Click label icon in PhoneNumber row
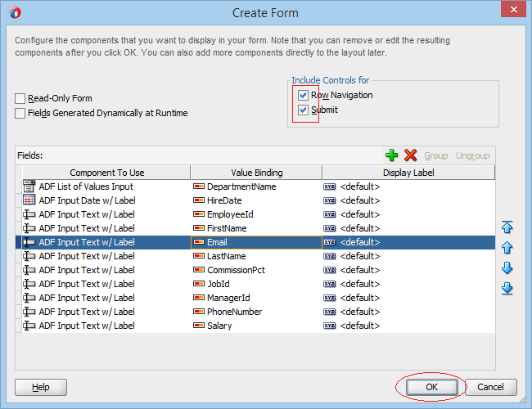Screen dimensions: 532x409 330,312
